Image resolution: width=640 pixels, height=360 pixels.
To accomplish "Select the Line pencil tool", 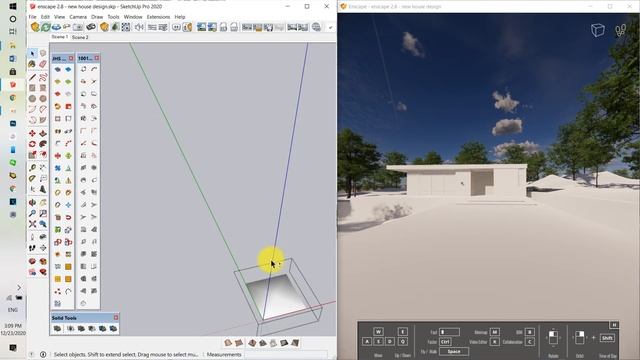I will (32, 77).
